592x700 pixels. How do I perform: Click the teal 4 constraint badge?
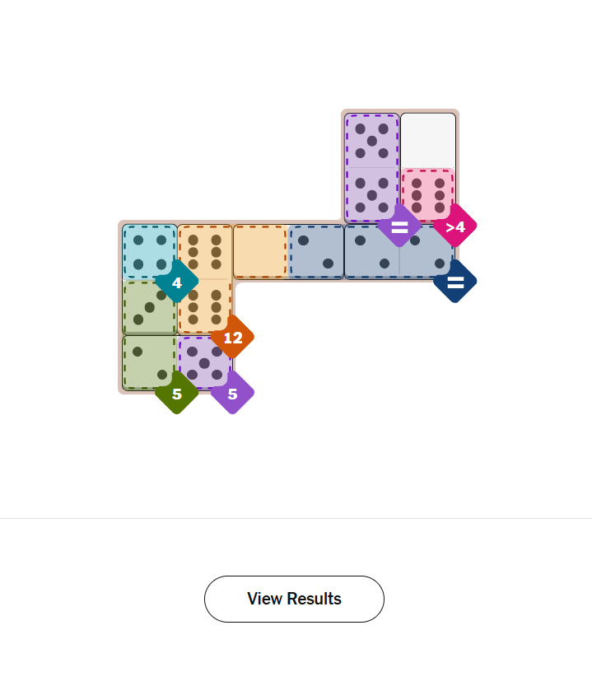pyautogui.click(x=177, y=282)
